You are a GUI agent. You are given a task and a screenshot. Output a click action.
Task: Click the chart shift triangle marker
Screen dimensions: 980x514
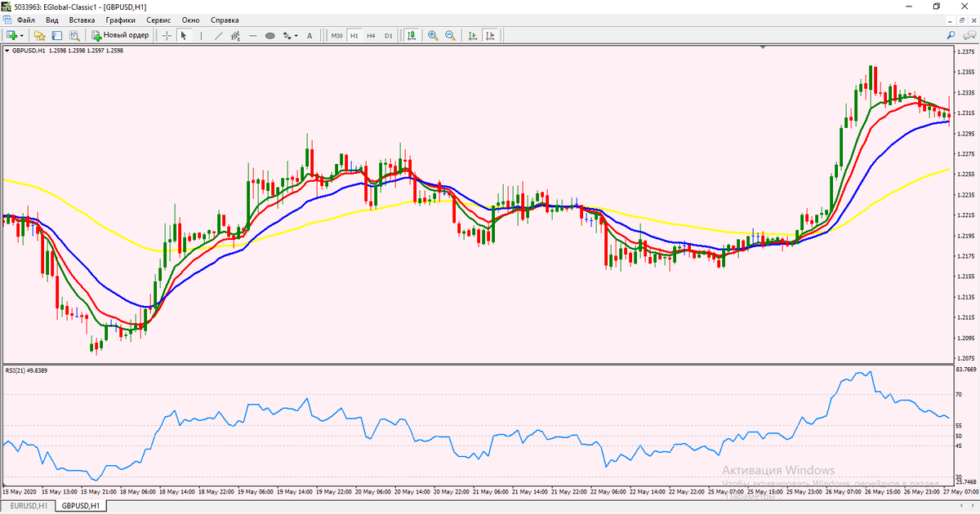764,48
